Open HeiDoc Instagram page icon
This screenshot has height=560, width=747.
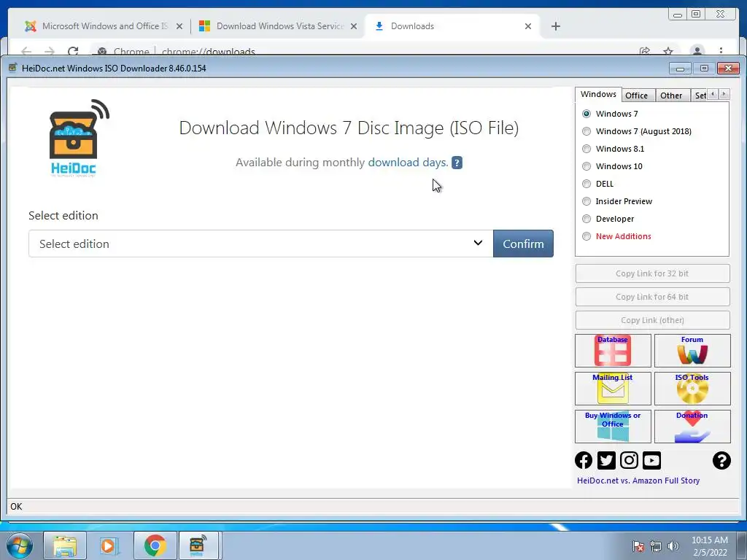(x=629, y=461)
